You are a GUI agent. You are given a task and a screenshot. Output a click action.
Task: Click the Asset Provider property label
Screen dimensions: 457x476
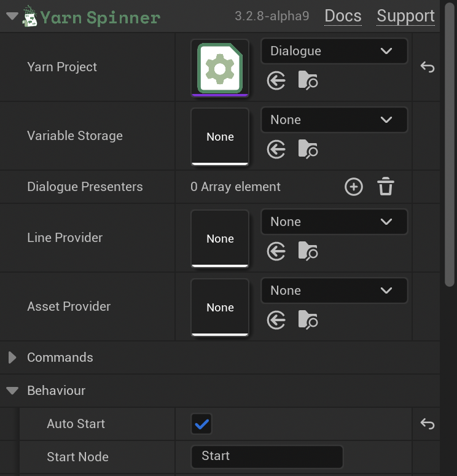[x=69, y=306]
